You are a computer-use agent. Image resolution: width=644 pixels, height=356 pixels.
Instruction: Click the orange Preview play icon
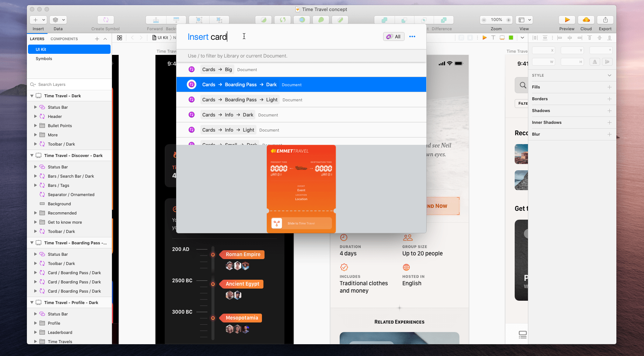coord(567,20)
